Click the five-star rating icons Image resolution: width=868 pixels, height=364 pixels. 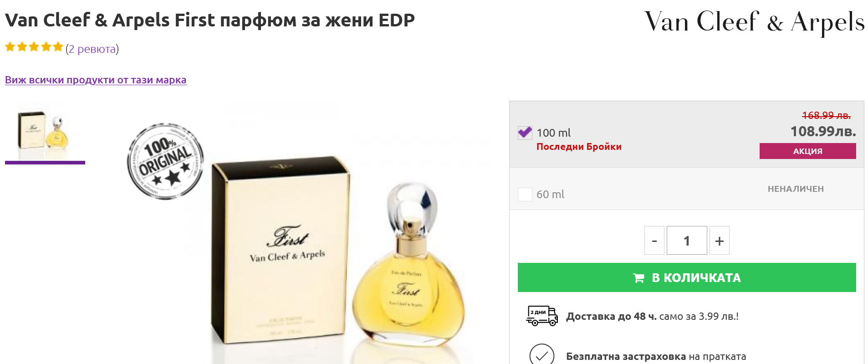[x=34, y=47]
